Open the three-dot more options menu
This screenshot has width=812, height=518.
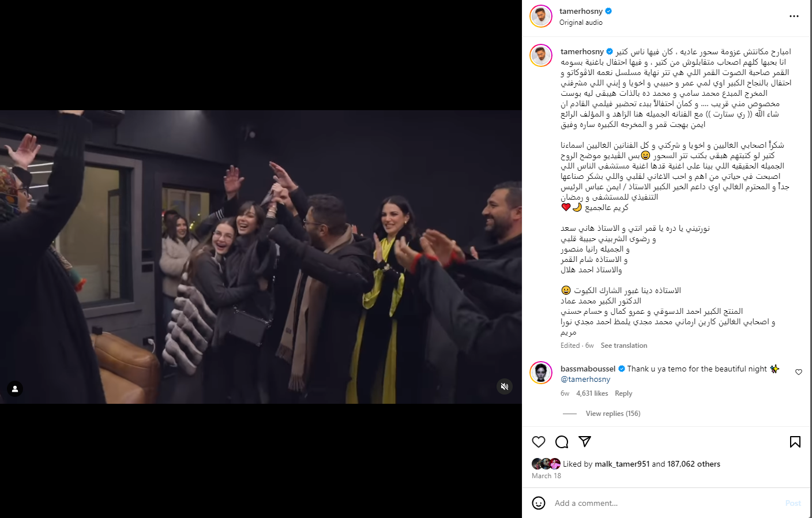click(794, 16)
